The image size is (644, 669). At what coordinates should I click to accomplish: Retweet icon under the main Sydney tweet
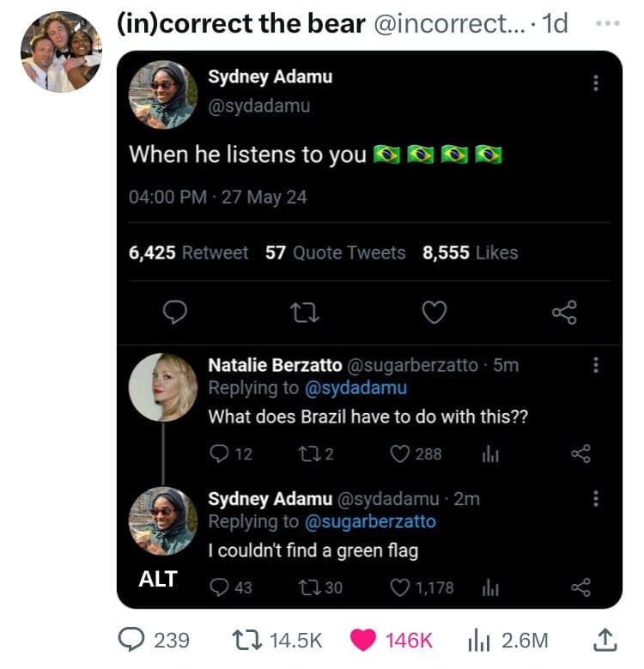click(x=303, y=313)
